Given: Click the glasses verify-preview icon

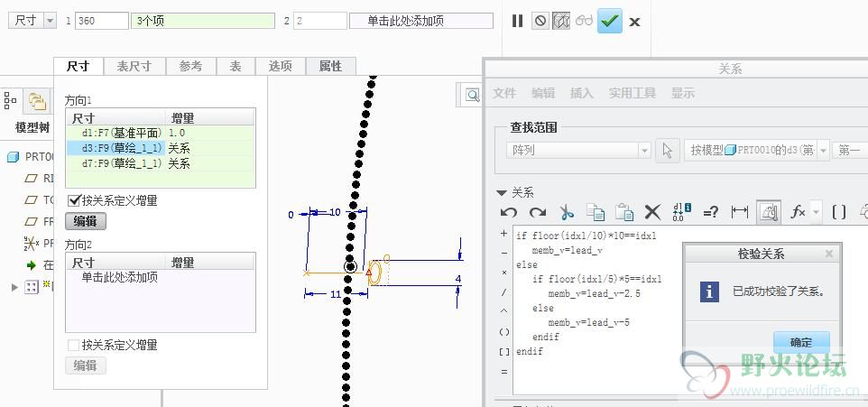Looking at the screenshot, I should tap(584, 21).
